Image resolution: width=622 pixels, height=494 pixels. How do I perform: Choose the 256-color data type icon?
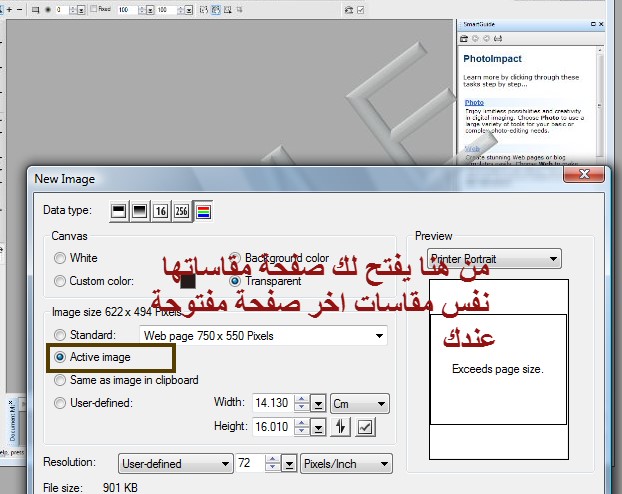pyautogui.click(x=180, y=211)
